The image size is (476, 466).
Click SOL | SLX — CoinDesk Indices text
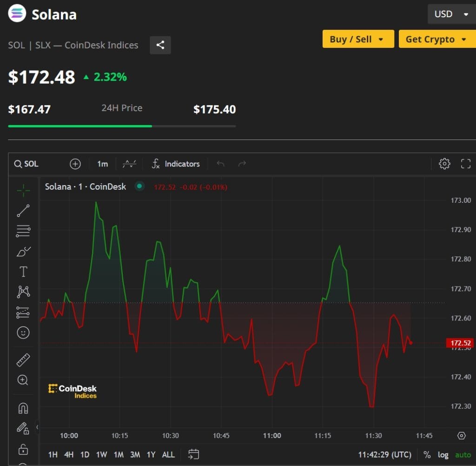coord(73,45)
